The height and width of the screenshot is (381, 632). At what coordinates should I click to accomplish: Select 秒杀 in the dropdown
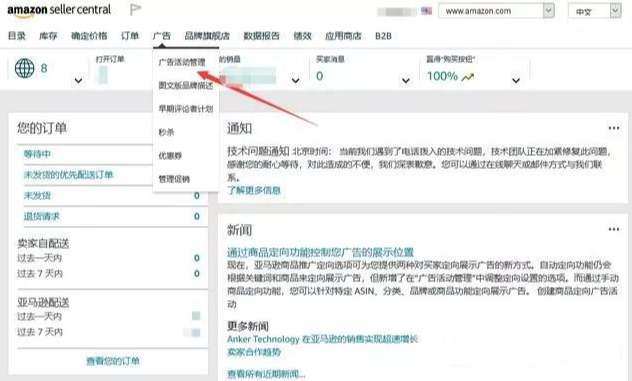coord(166,132)
